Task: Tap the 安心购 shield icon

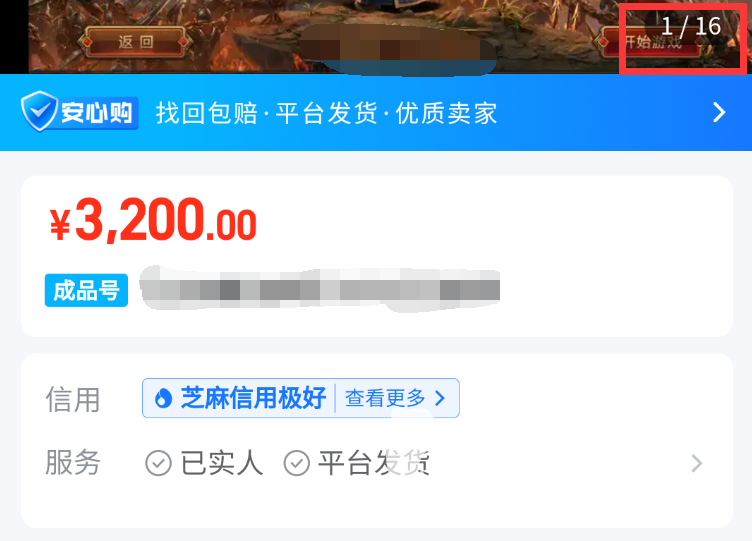Action: pos(39,111)
